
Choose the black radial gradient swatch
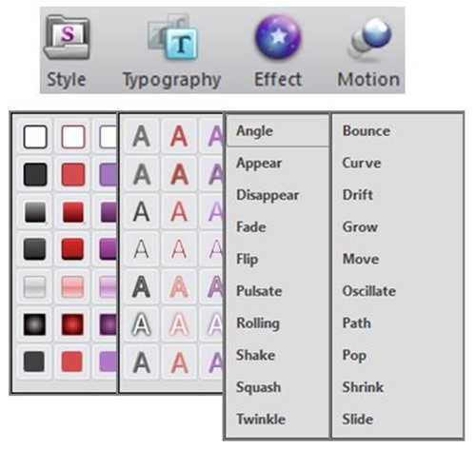pyautogui.click(x=34, y=324)
